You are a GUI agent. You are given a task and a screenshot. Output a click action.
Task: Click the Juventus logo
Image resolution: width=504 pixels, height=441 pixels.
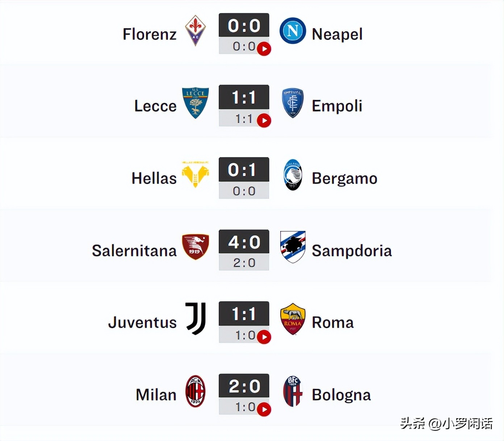click(x=196, y=319)
